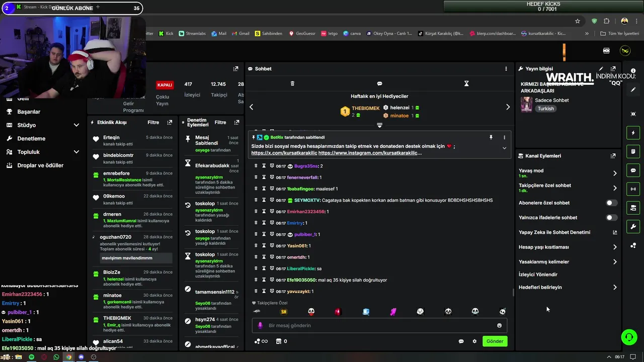Click İzleyici Yönlendir

tap(538, 275)
